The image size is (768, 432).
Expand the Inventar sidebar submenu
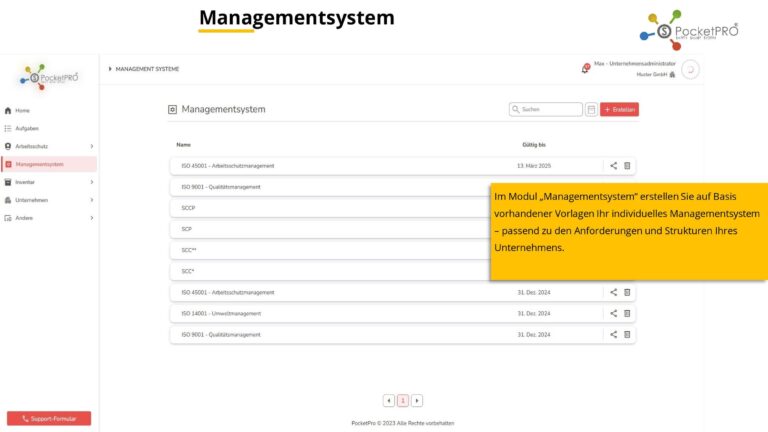pos(91,182)
